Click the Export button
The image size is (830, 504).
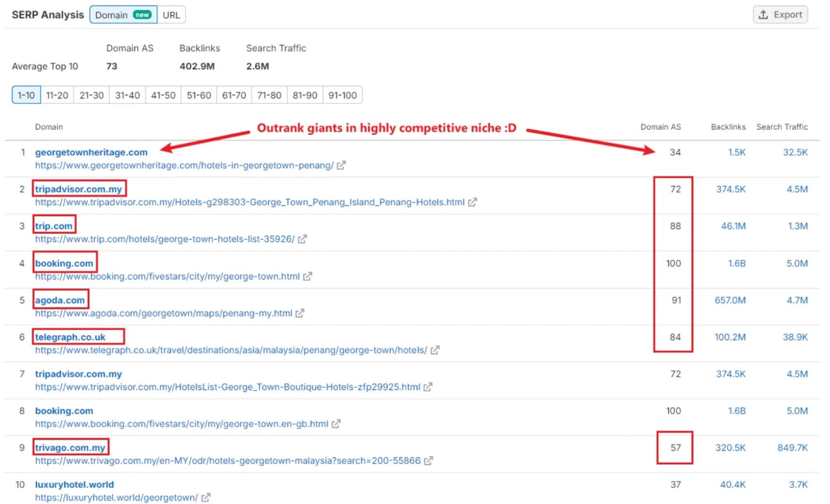780,15
